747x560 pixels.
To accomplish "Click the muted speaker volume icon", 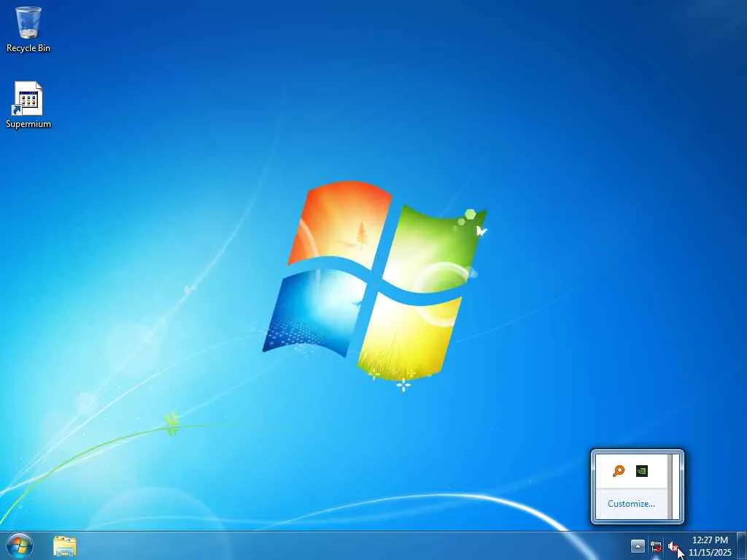I will [x=673, y=547].
